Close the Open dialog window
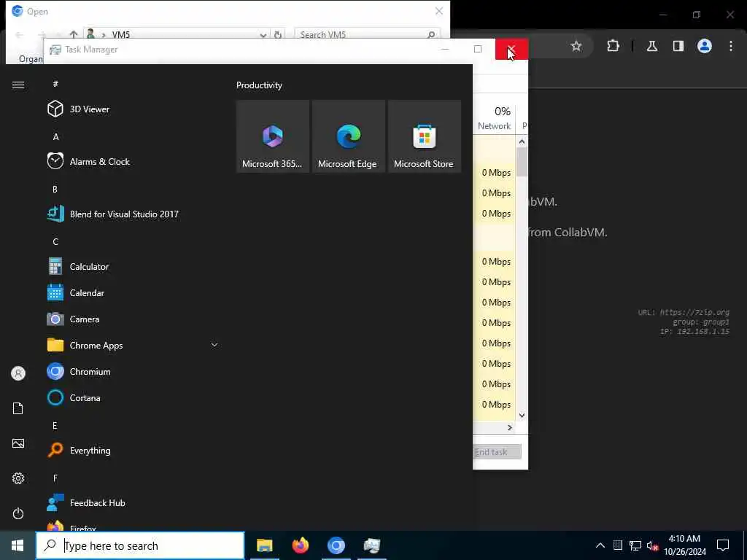747x560 pixels. point(438,11)
